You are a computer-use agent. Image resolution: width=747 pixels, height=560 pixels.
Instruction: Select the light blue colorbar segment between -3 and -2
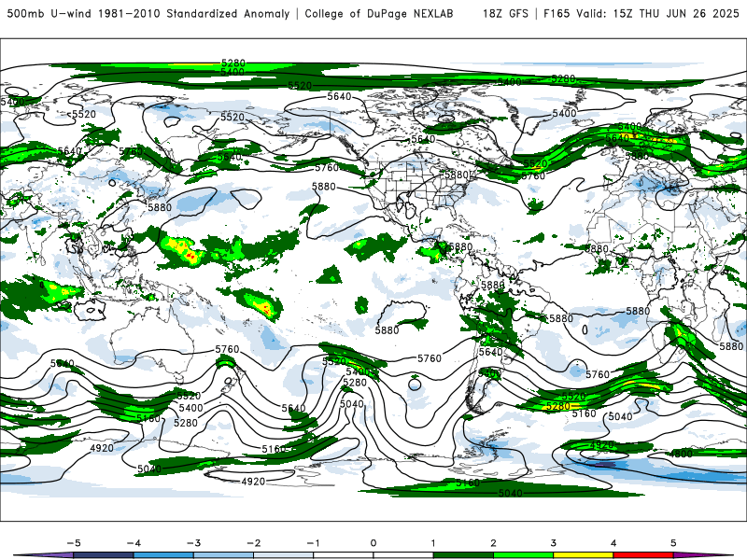223,555
